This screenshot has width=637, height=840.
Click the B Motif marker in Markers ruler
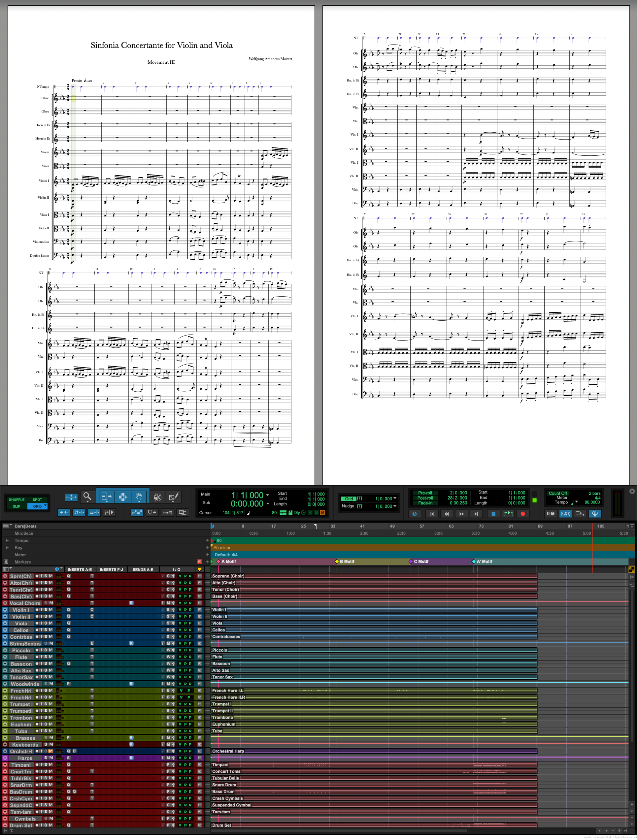tap(337, 561)
